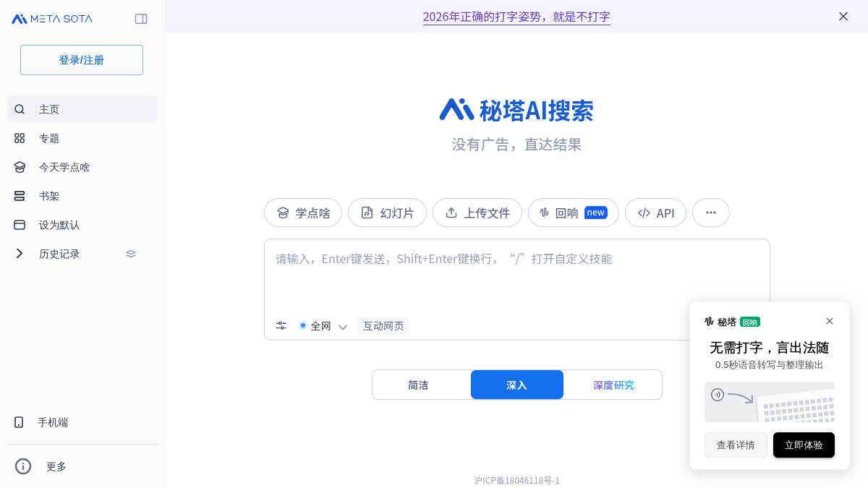868x488 pixels.
Task: Open 今天学点啥 in the sidebar
Action: (82, 167)
